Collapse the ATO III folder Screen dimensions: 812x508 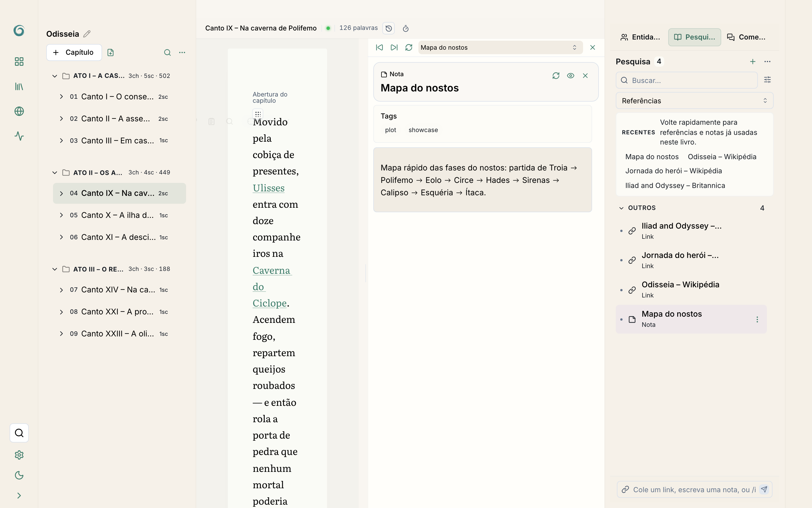click(x=55, y=269)
